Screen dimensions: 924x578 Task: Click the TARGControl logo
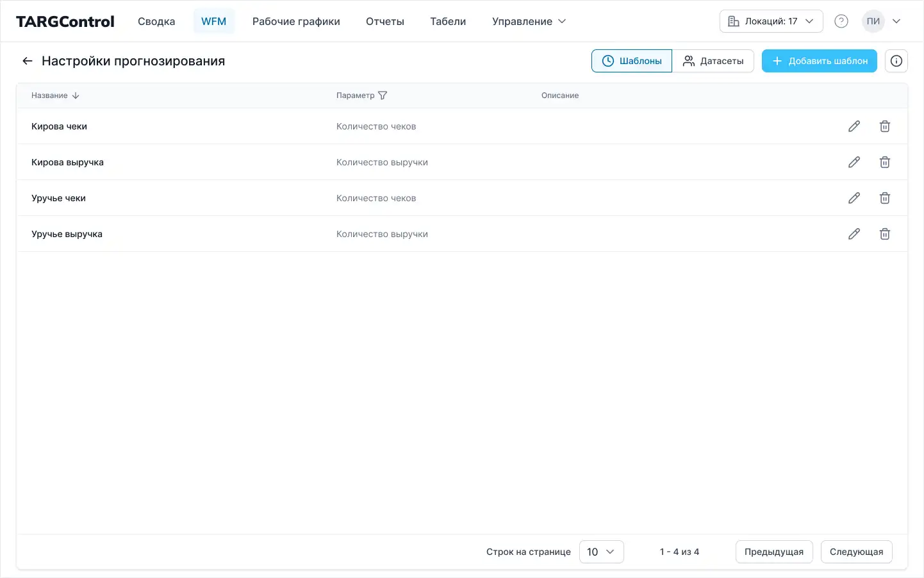[65, 21]
